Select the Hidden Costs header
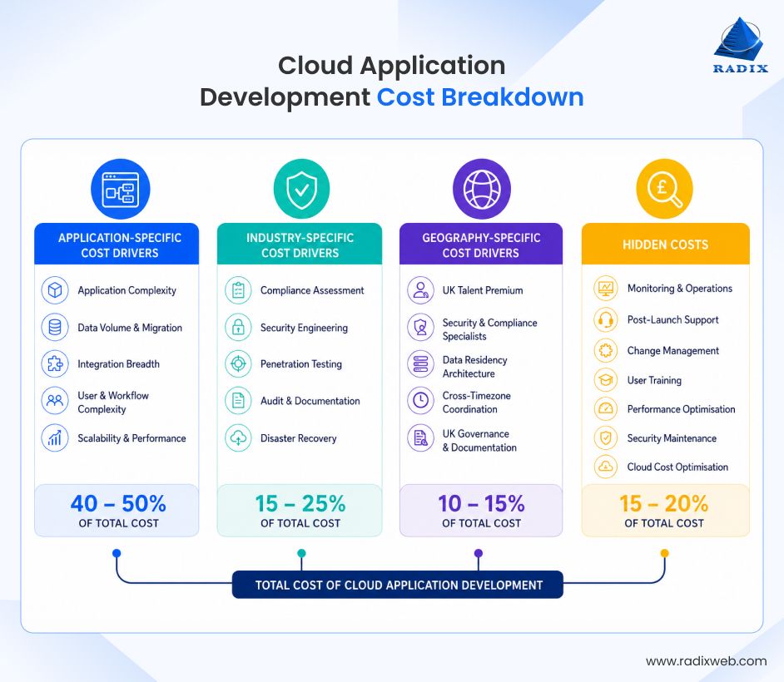The width and height of the screenshot is (784, 682). click(666, 244)
